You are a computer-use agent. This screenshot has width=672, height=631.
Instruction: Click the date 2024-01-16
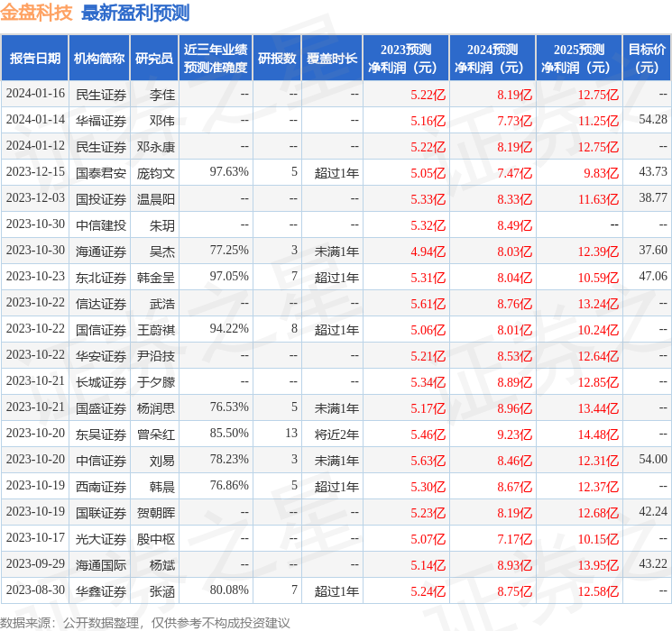click(x=35, y=94)
